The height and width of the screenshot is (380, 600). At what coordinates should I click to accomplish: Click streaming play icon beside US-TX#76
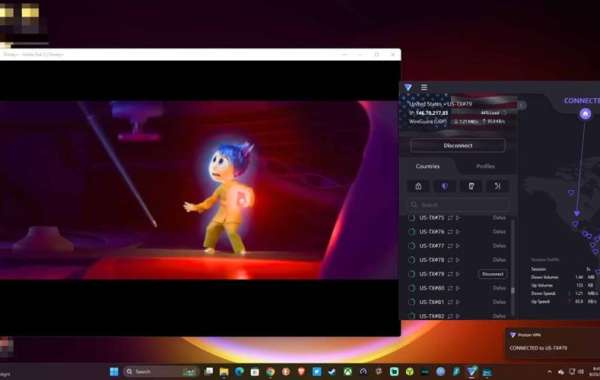pyautogui.click(x=458, y=232)
